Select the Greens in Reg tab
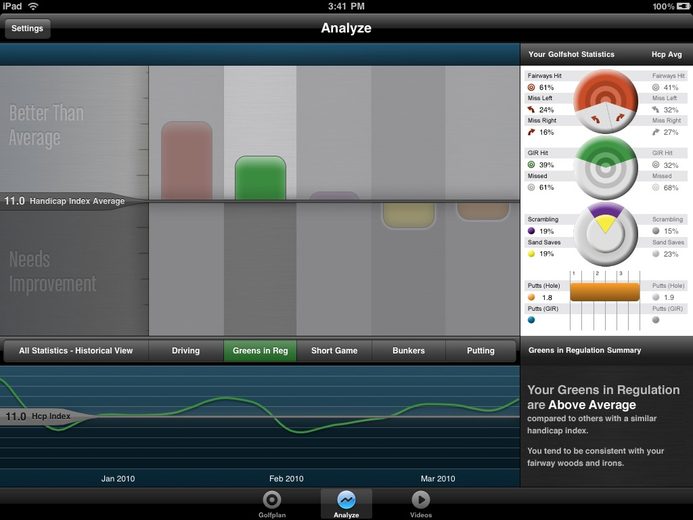This screenshot has width=693, height=520. coord(260,351)
